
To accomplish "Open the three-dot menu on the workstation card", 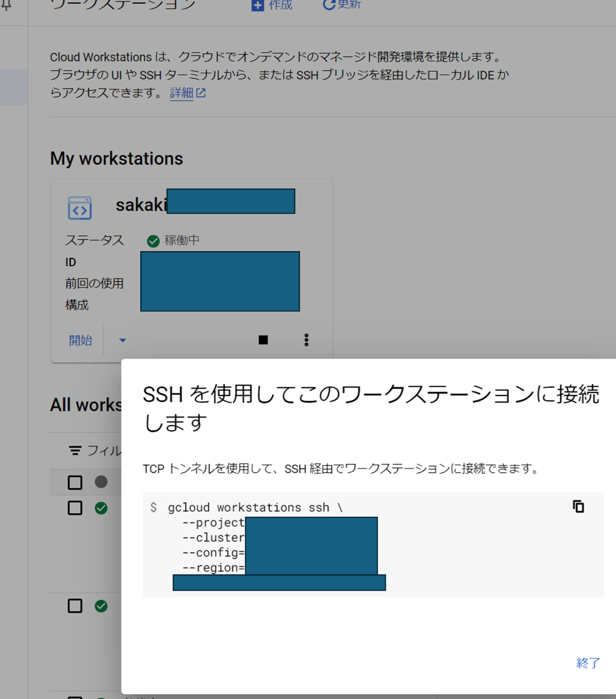I will (307, 340).
